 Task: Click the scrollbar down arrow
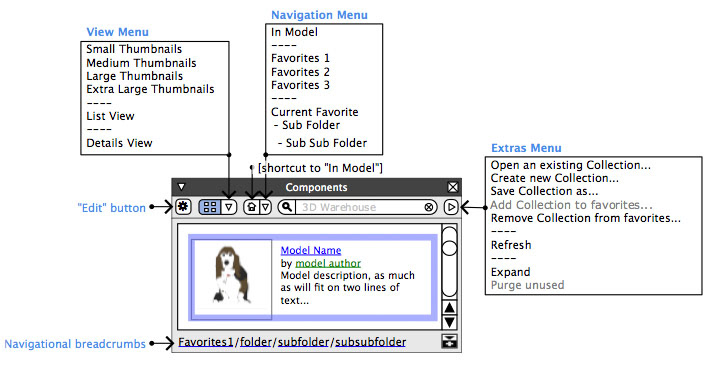click(450, 322)
